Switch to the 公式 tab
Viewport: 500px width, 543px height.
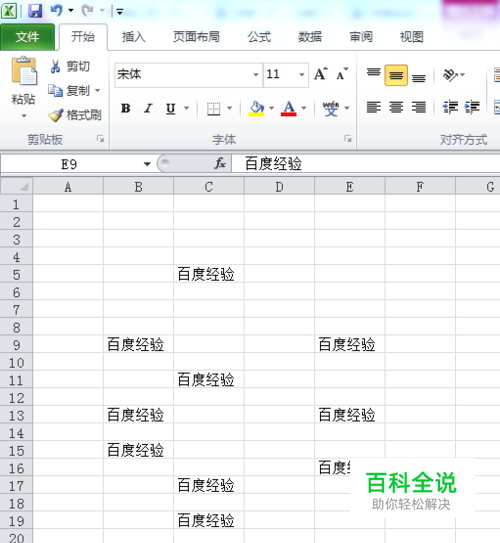pyautogui.click(x=259, y=37)
